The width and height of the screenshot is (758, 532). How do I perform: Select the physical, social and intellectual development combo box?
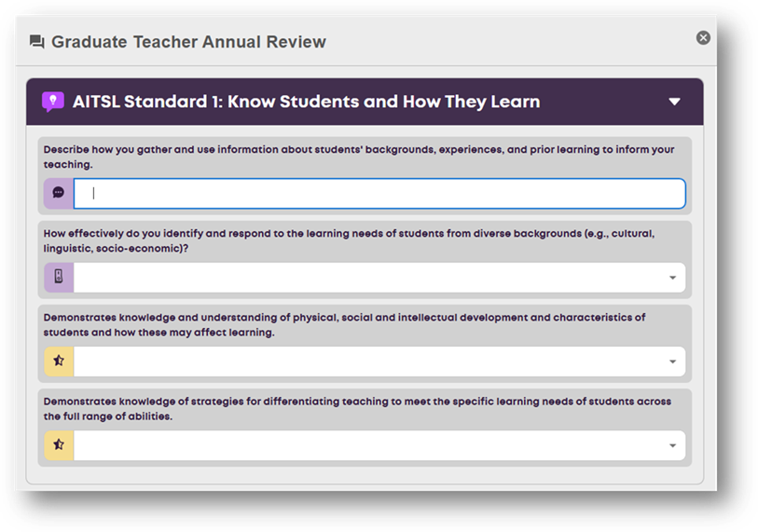[379, 361]
